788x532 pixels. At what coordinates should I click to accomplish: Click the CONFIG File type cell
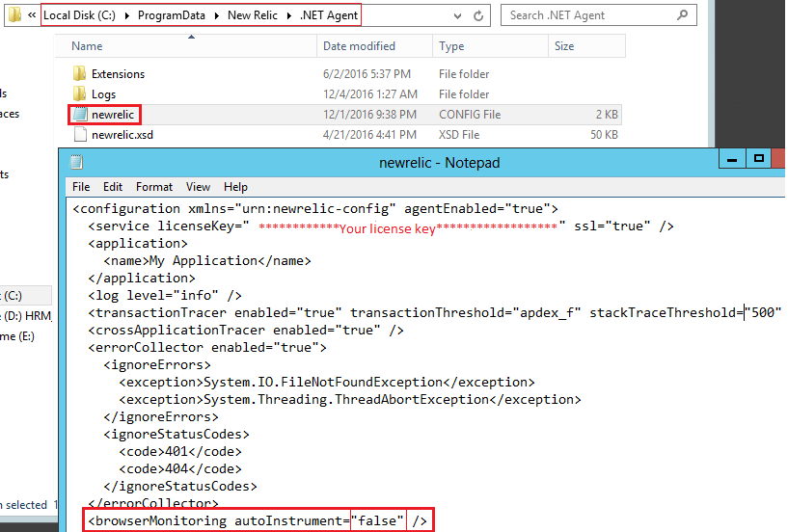tap(470, 115)
